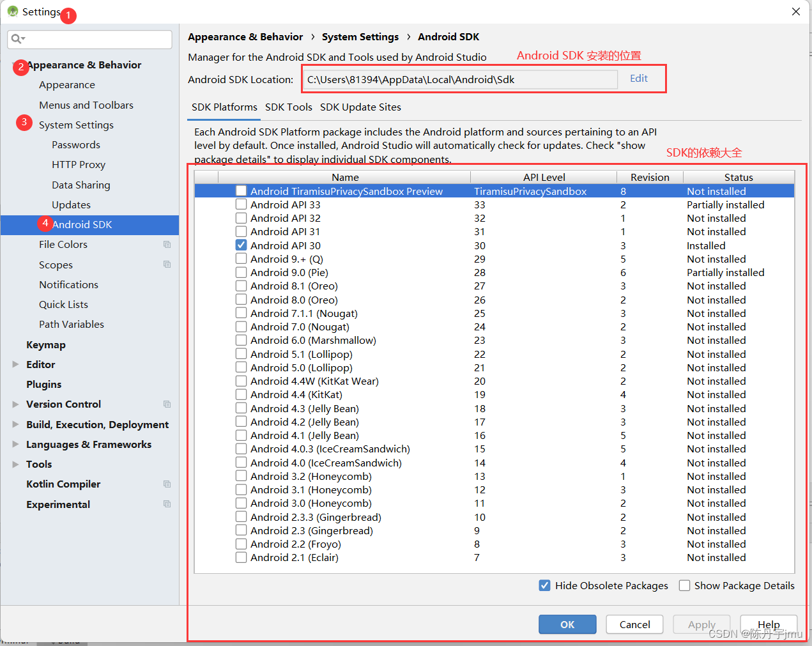Click the settings search field
The image size is (812, 646).
pos(90,39)
